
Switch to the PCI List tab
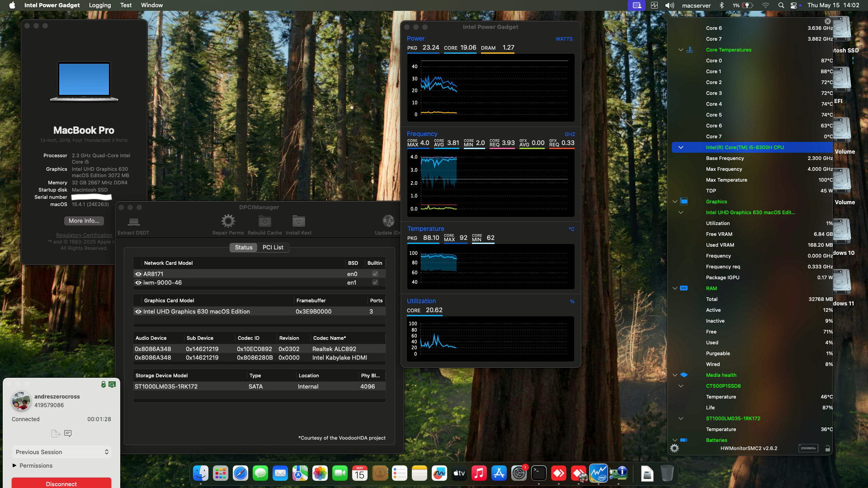(272, 247)
